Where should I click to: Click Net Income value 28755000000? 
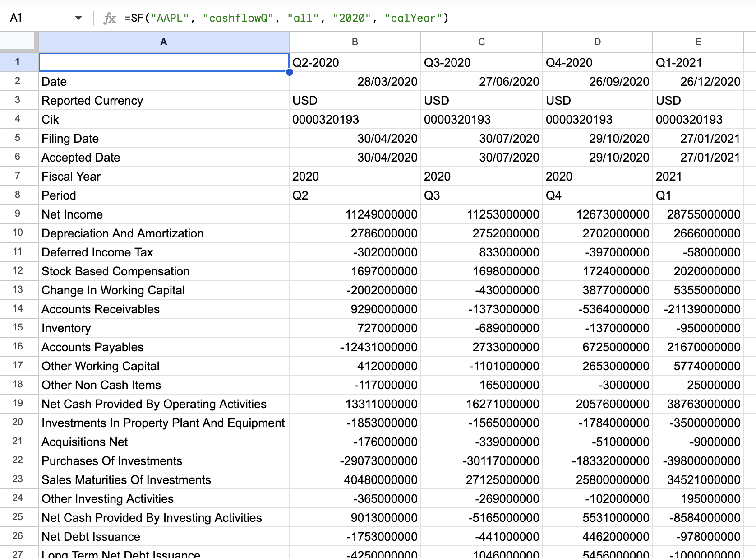698,214
